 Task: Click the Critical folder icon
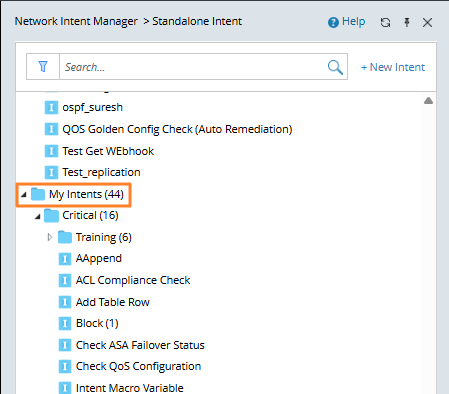[x=51, y=215]
